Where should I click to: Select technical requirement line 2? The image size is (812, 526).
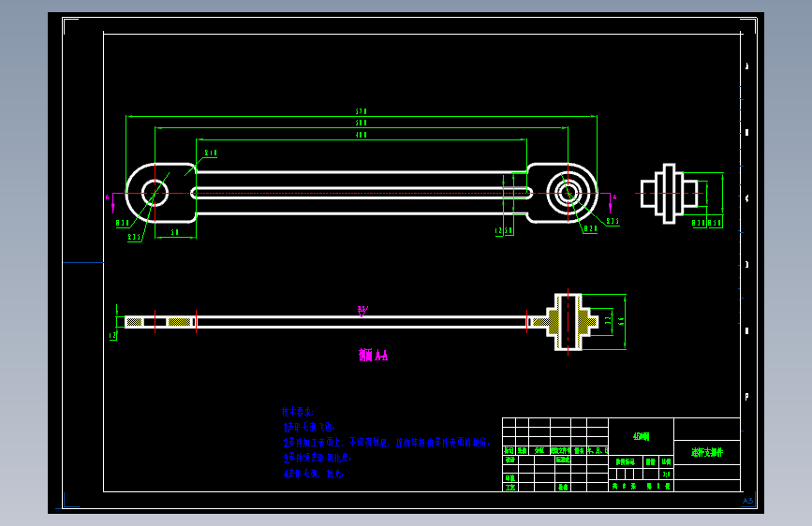click(386, 443)
